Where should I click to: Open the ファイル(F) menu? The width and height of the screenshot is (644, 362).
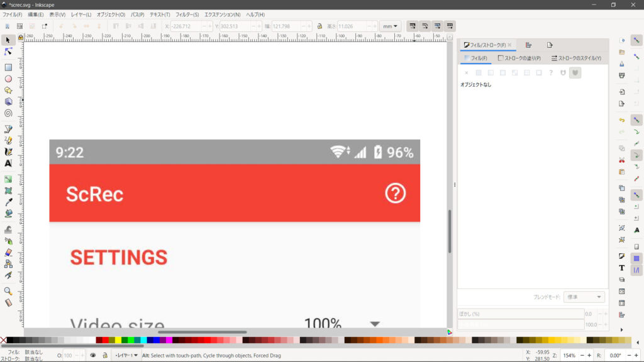tap(13, 14)
